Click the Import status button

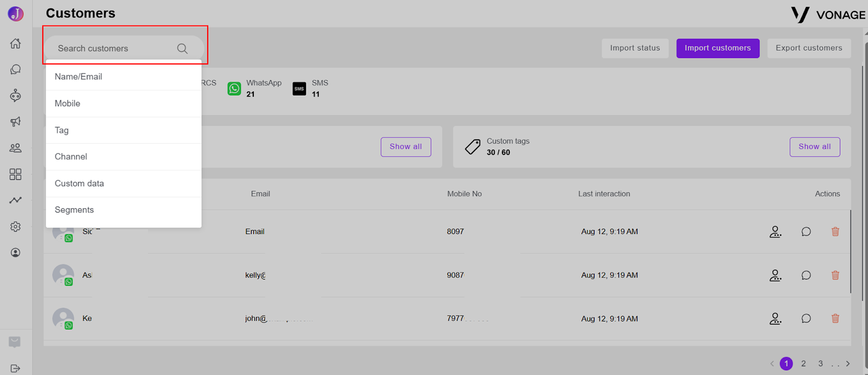[x=635, y=48]
